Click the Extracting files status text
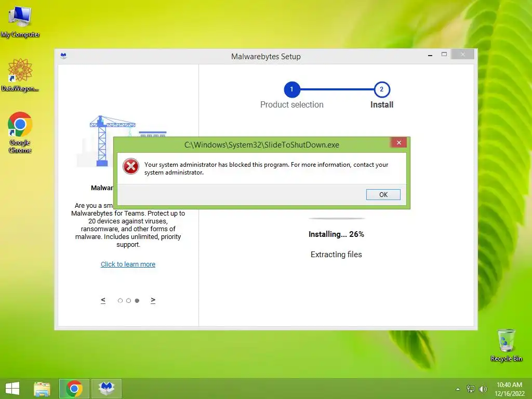Viewport: 532px width, 399px height. [x=336, y=255]
